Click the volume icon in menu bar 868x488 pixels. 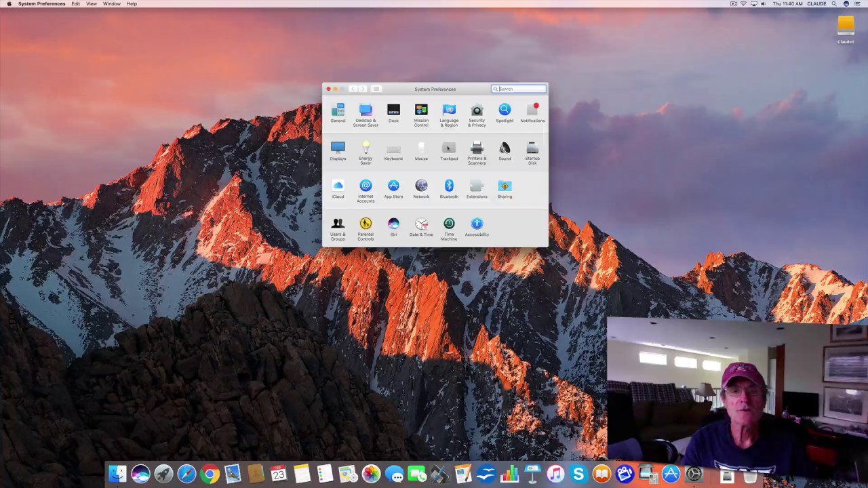(x=763, y=4)
